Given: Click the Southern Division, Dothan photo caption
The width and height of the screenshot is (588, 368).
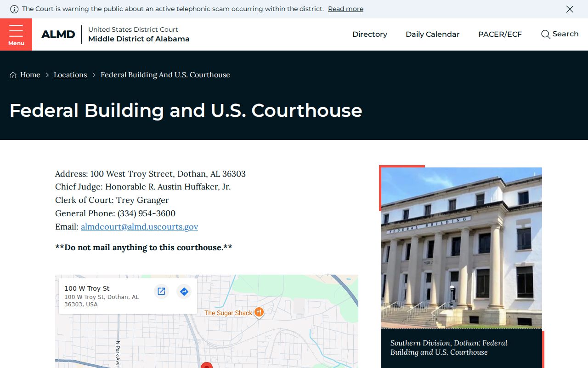Looking at the screenshot, I should tap(449, 348).
